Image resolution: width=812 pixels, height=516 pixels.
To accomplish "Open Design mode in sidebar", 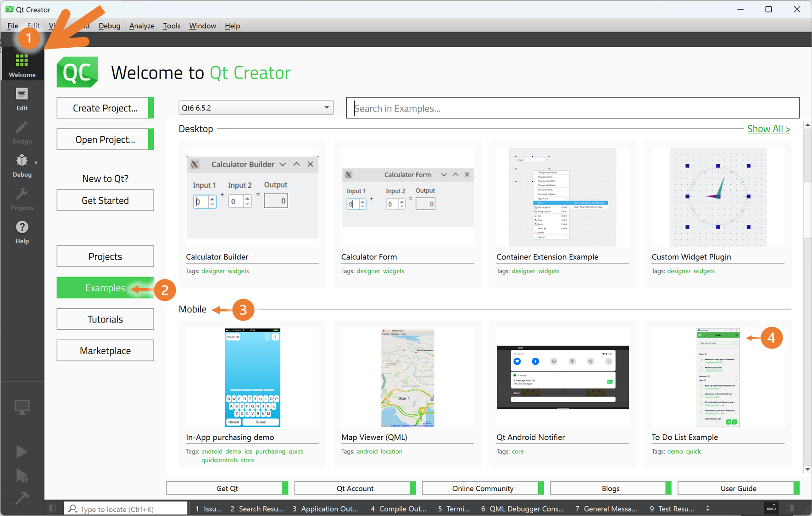I will [x=22, y=133].
